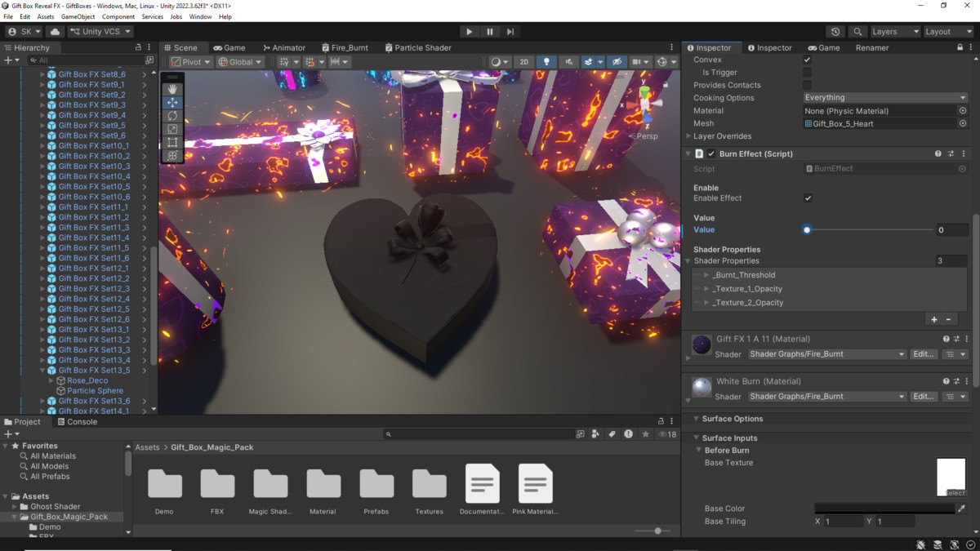This screenshot has height=551, width=980.
Task: Switch to the Animator tab
Action: pyautogui.click(x=283, y=47)
